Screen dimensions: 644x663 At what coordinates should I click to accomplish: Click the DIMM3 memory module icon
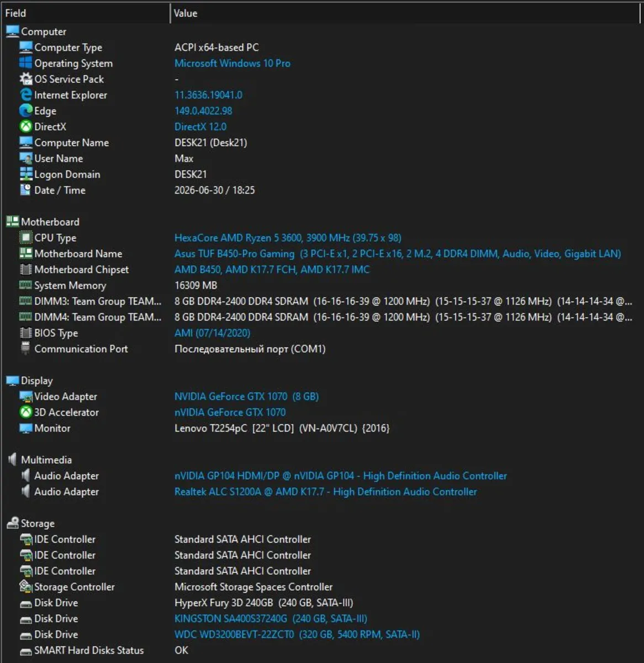pyautogui.click(x=25, y=301)
